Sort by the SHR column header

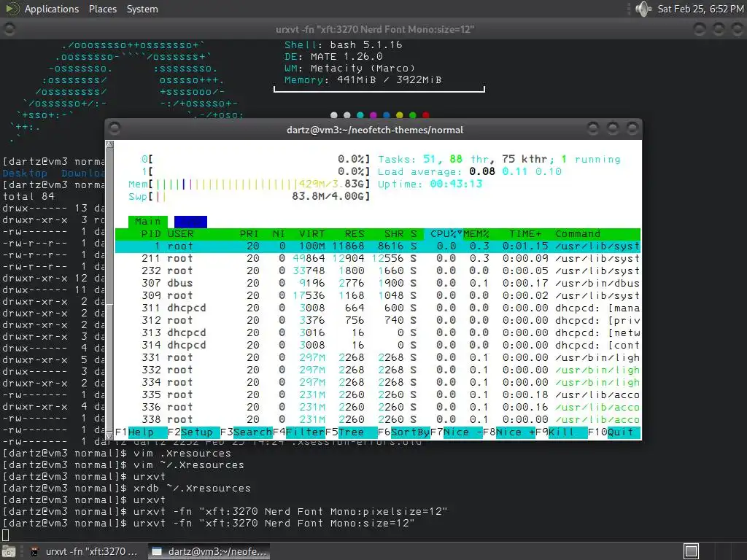394,234
